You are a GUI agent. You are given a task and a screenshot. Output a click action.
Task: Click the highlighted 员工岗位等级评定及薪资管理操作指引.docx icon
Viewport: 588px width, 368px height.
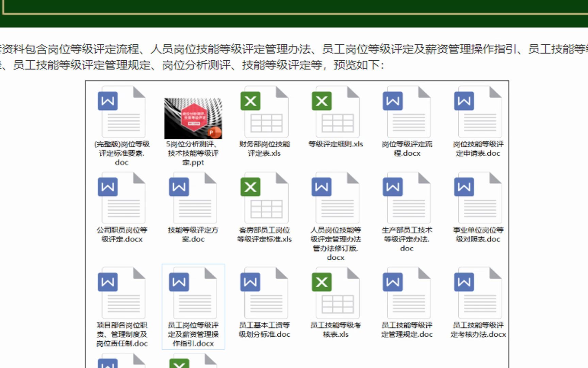click(x=193, y=293)
